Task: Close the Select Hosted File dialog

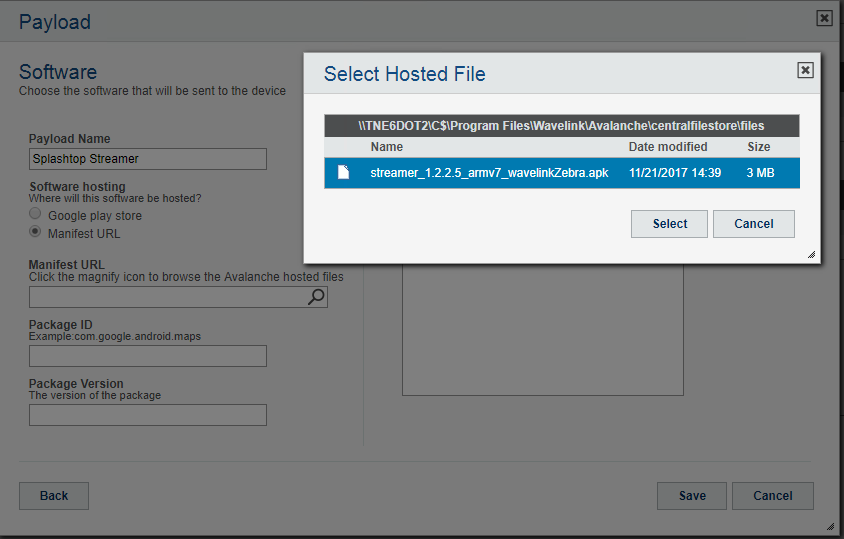Action: [805, 70]
